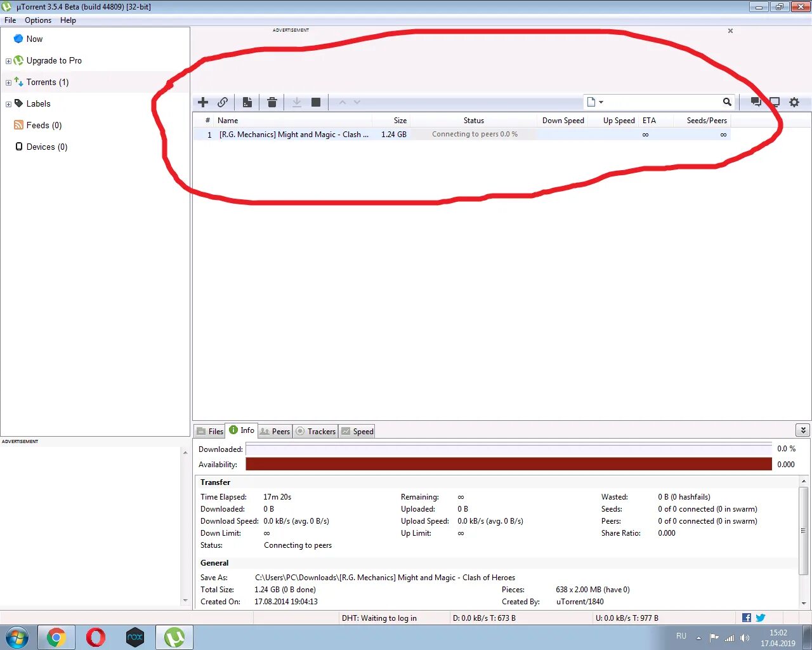Click the volume speaker tray icon
This screenshot has width=812, height=650.
tap(745, 638)
